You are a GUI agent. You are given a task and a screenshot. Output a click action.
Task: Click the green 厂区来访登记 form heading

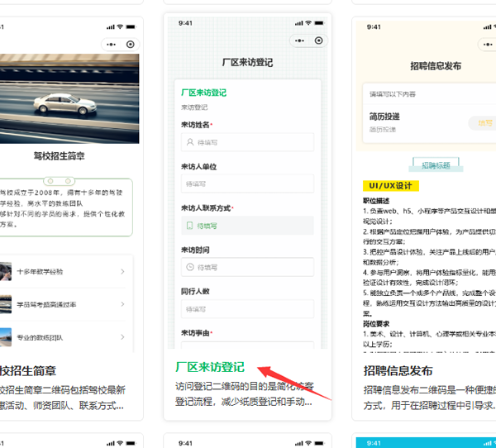click(203, 93)
